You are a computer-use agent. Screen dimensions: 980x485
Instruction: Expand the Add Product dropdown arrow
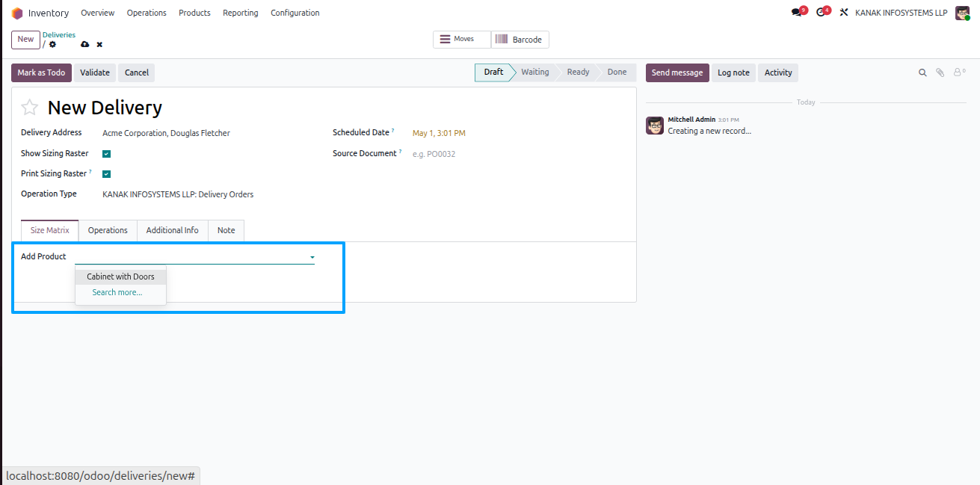coord(312,257)
